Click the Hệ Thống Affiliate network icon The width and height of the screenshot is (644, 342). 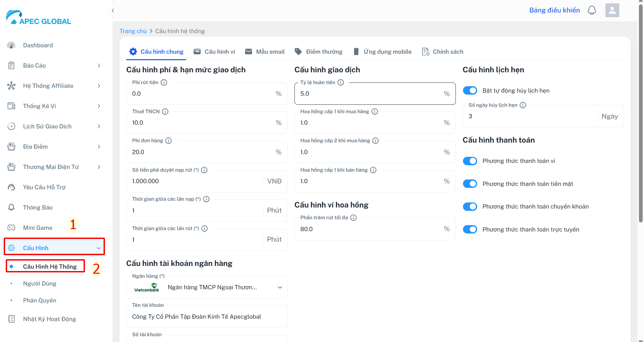[x=11, y=86]
